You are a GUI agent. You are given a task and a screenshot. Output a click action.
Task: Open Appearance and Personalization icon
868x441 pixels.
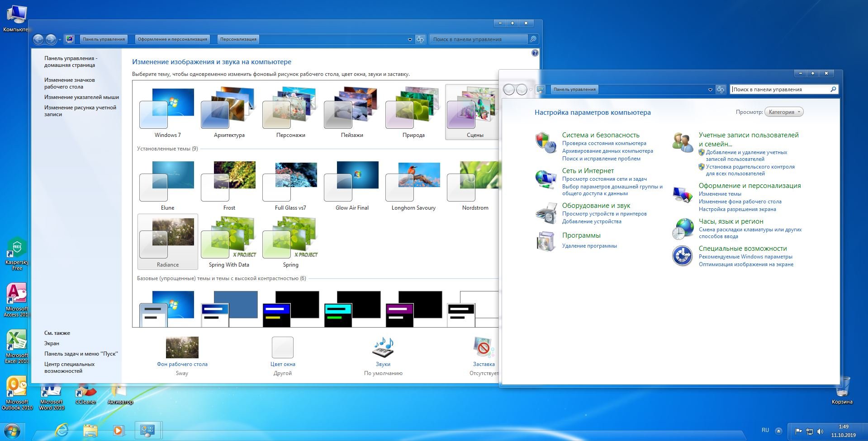point(683,194)
